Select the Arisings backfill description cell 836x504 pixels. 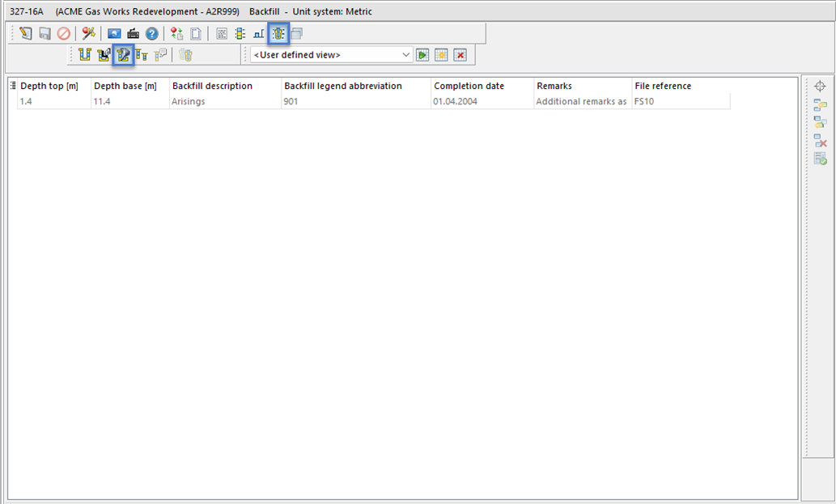188,102
